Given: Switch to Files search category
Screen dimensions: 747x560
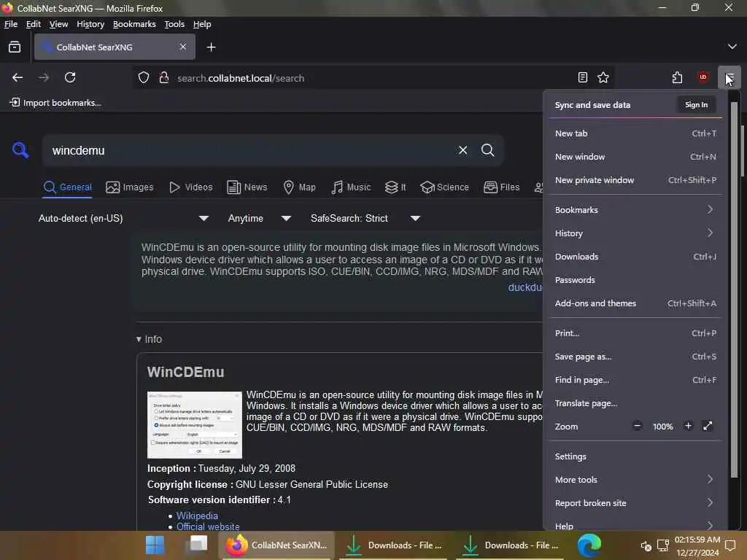Looking at the screenshot, I should point(502,187).
